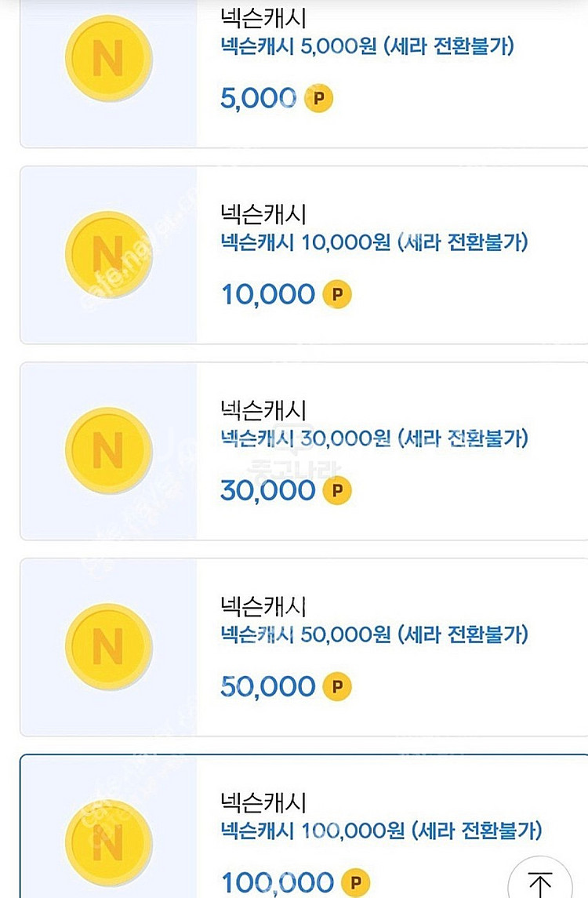This screenshot has width=588, height=898.
Task: Open the 넥슨캐시 100,000원 product link
Action: coord(381,831)
